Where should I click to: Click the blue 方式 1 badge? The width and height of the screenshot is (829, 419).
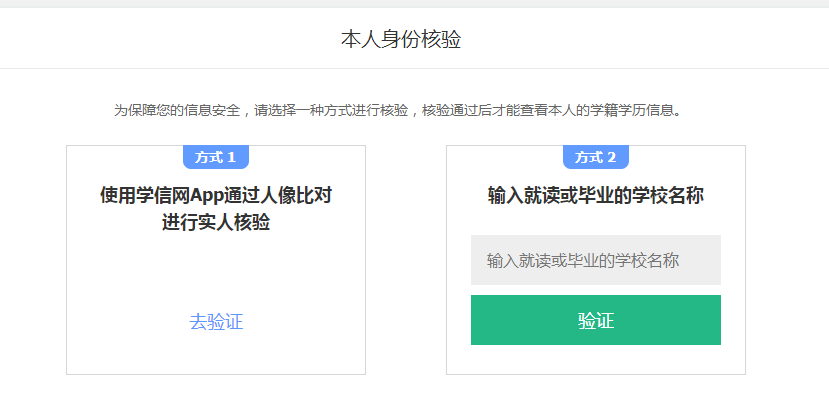215,157
